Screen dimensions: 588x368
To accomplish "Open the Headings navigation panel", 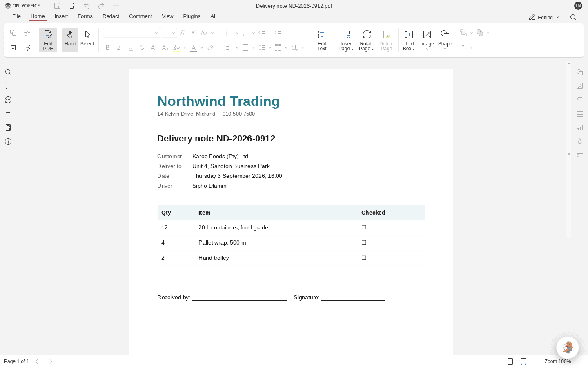I will 8,114.
